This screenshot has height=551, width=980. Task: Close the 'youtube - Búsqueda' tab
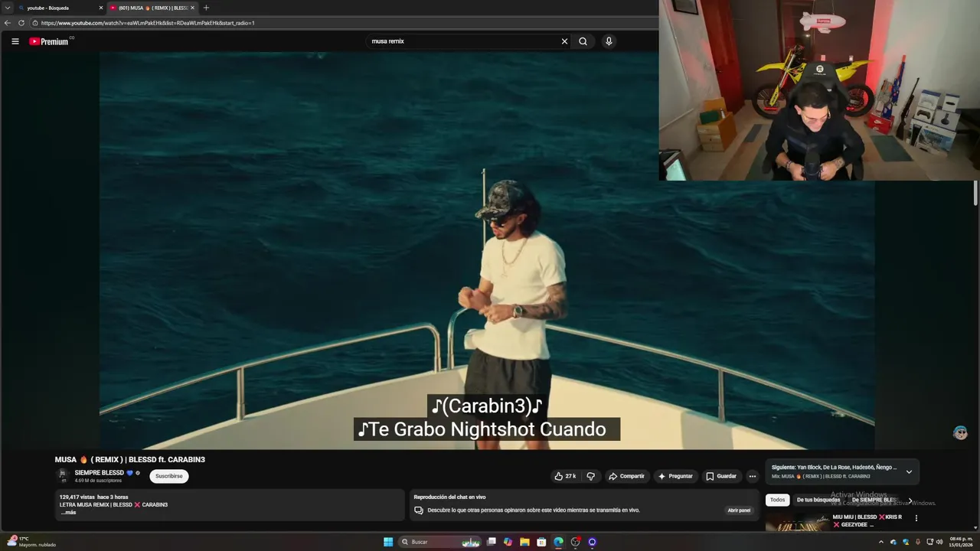(100, 8)
